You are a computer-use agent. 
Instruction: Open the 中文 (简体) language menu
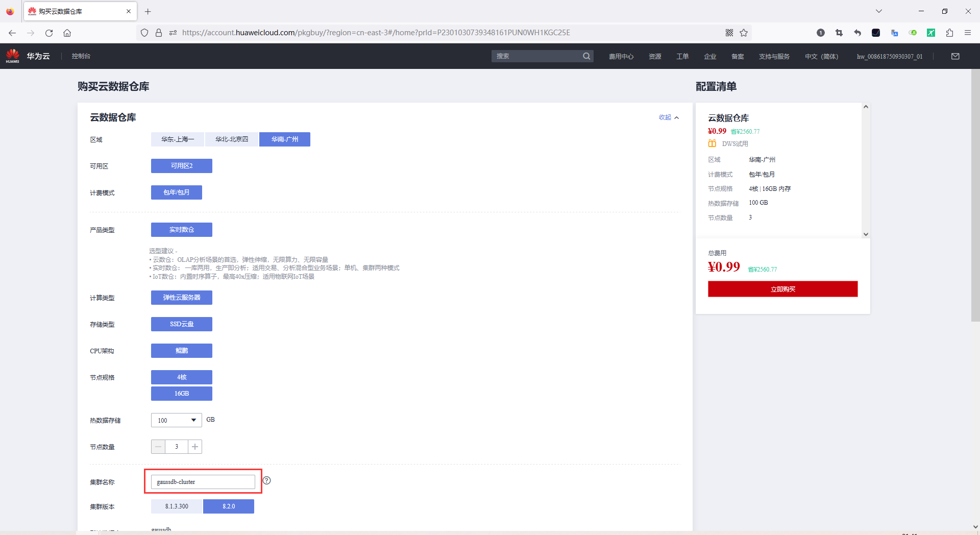pos(821,56)
